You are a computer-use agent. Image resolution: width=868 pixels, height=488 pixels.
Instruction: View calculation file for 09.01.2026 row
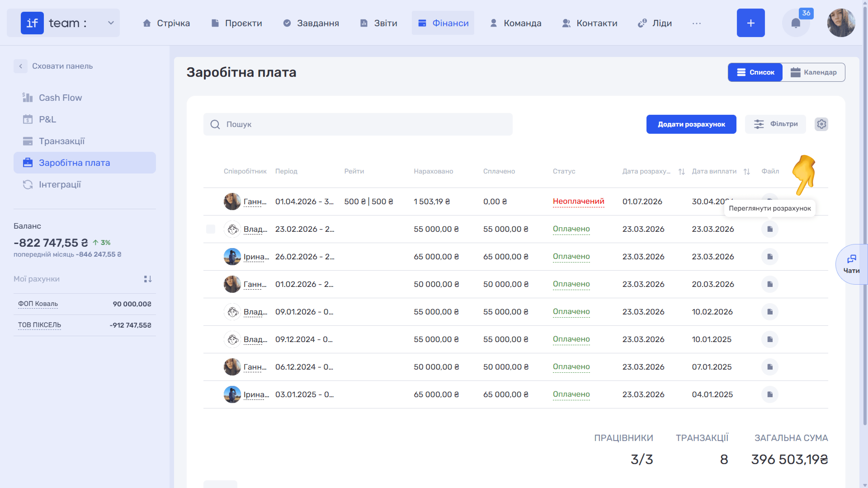[770, 312]
